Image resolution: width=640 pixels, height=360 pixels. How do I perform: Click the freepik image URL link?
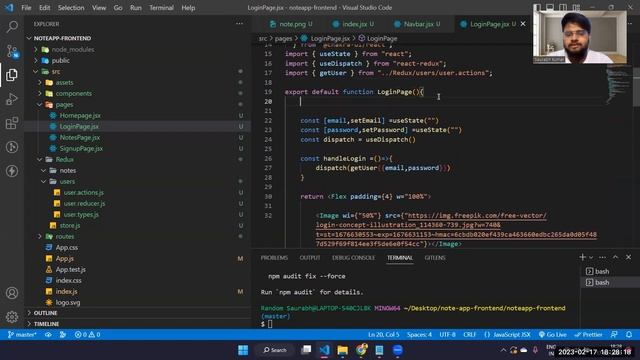click(456, 230)
